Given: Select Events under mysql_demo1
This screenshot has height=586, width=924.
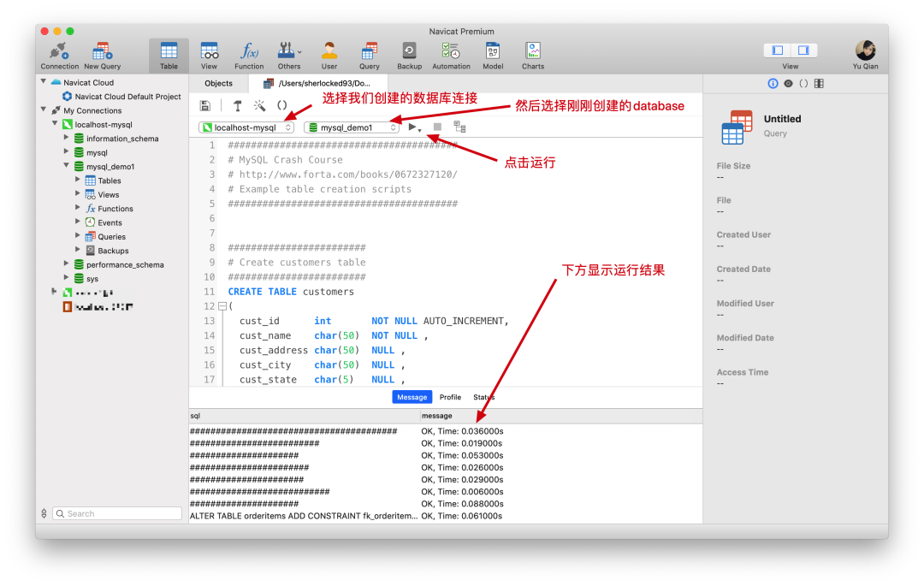Looking at the screenshot, I should [x=110, y=222].
